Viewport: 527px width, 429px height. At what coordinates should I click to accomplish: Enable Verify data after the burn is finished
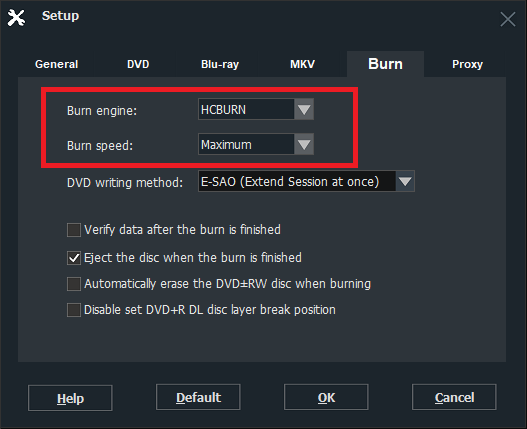(74, 230)
